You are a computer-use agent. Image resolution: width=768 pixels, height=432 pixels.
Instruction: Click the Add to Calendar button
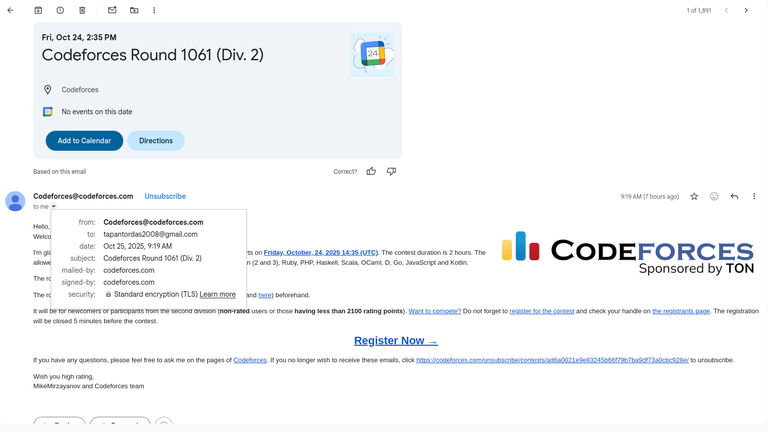click(84, 141)
